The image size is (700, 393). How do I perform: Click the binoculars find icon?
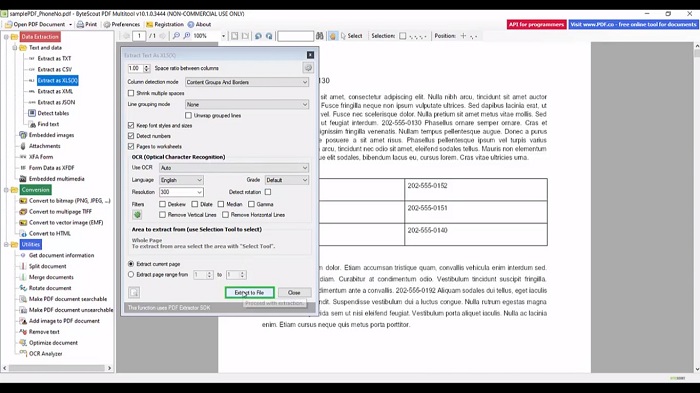320,36
